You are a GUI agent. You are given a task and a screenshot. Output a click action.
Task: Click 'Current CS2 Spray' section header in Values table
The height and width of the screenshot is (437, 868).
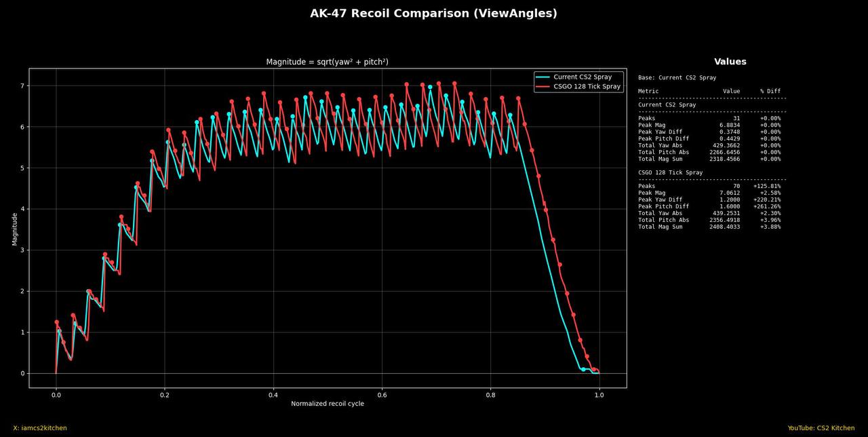point(667,105)
